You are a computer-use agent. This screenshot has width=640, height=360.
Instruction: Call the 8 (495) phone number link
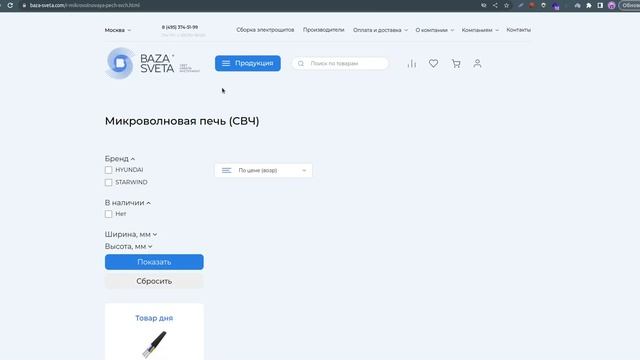(180, 27)
